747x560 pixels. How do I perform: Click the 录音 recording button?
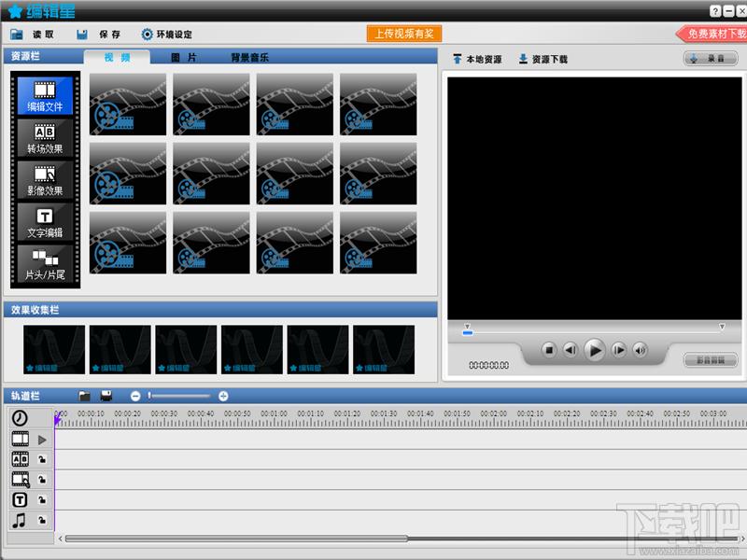click(x=711, y=59)
